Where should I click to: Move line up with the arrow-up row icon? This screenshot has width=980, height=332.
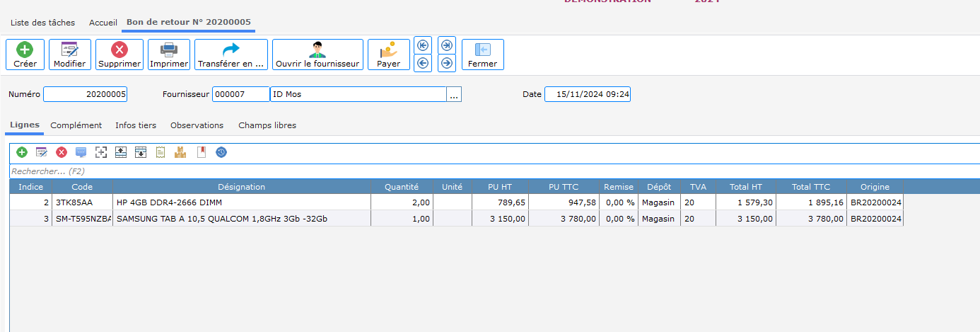(x=121, y=152)
